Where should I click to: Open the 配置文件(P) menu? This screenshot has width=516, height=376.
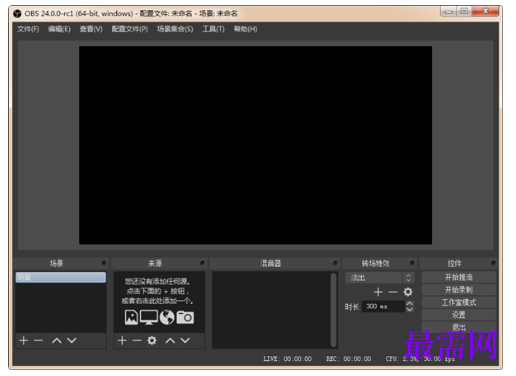click(x=130, y=29)
